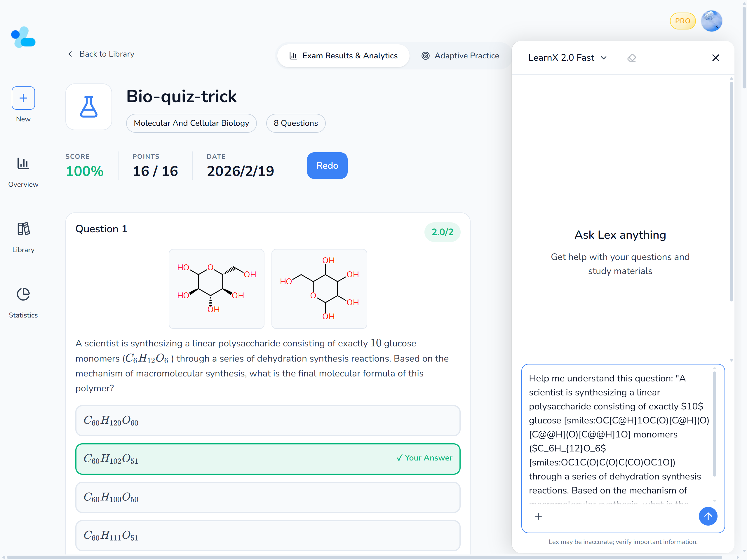Viewport: 747px width, 560px height.
Task: Click the plus attachment icon in chat
Action: coord(538,516)
